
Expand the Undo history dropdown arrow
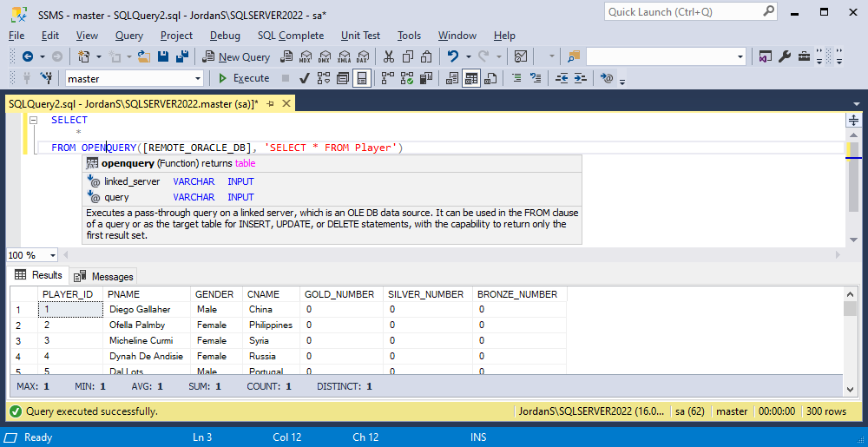point(469,56)
